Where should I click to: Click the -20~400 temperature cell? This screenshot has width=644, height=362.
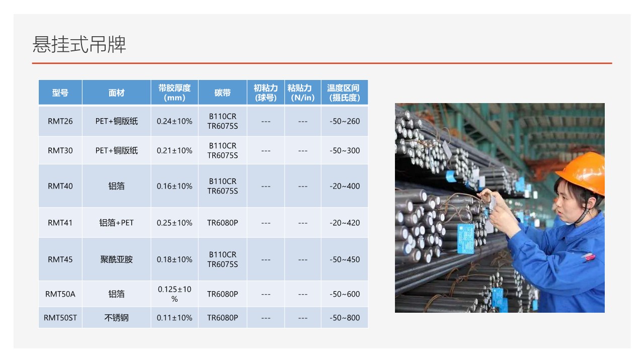(x=345, y=186)
